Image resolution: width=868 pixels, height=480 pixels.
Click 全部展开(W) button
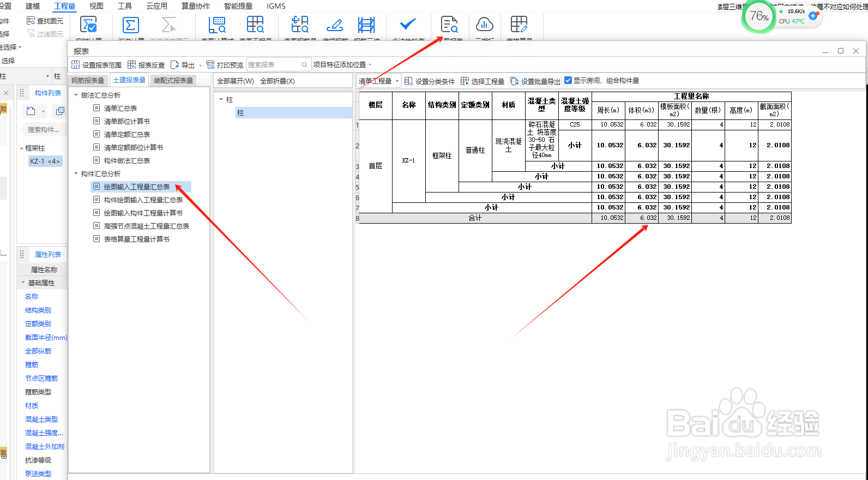click(236, 81)
